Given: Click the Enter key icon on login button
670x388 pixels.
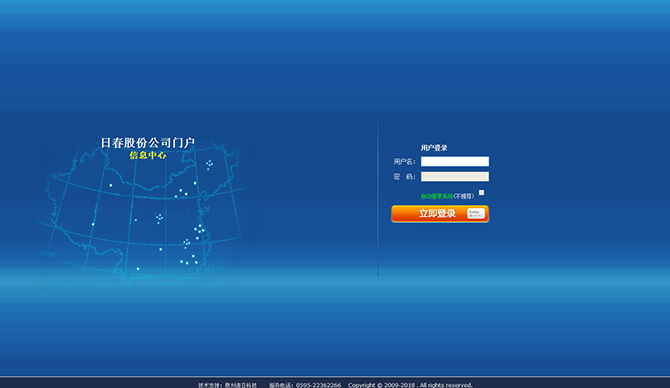Looking at the screenshot, I should [x=476, y=213].
